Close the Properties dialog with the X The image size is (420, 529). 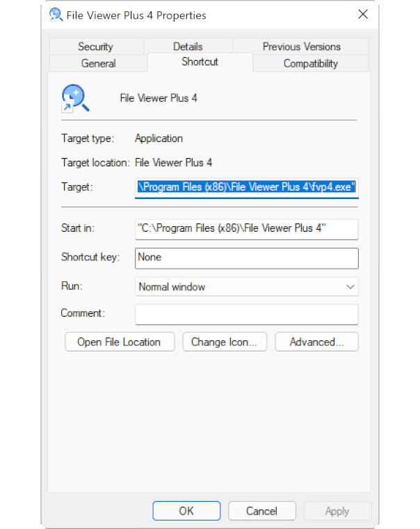tap(363, 14)
